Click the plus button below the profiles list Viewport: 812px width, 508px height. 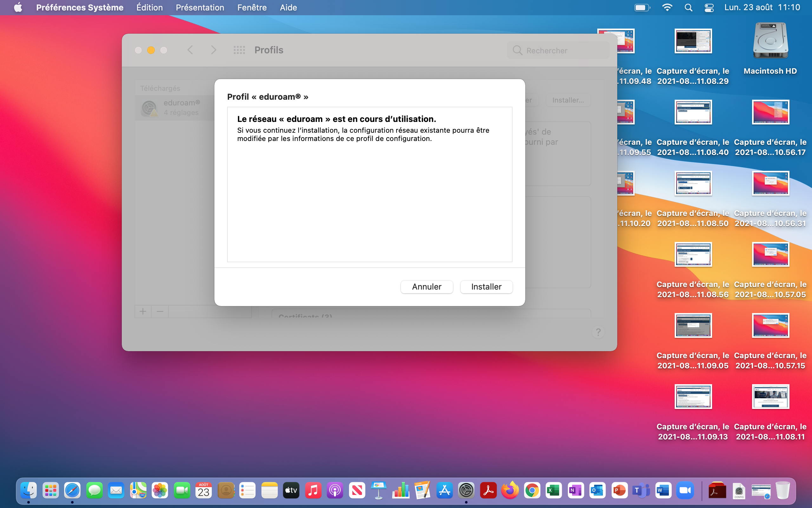(x=143, y=311)
